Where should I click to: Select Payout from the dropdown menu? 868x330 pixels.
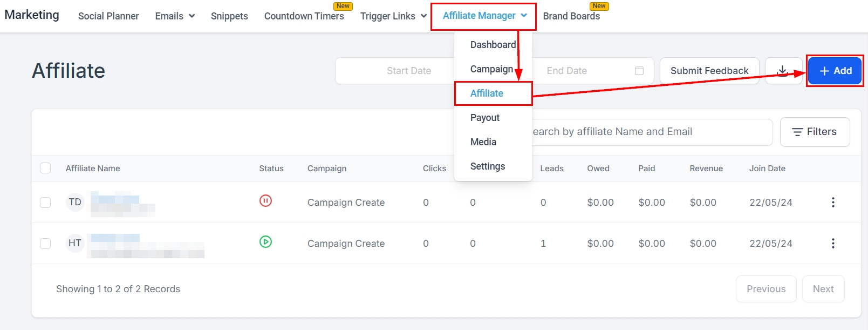tap(485, 118)
